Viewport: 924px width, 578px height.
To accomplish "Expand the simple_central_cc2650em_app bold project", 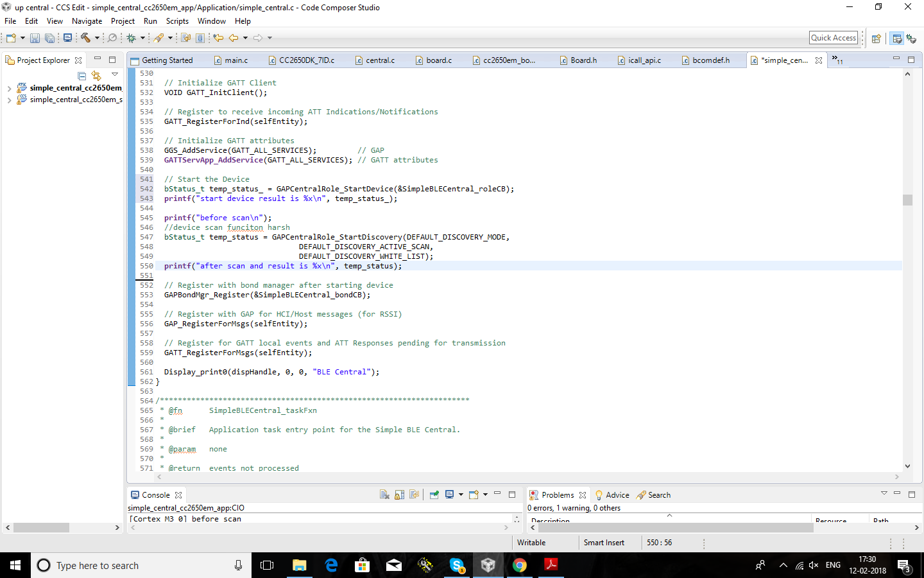I will pos(8,88).
